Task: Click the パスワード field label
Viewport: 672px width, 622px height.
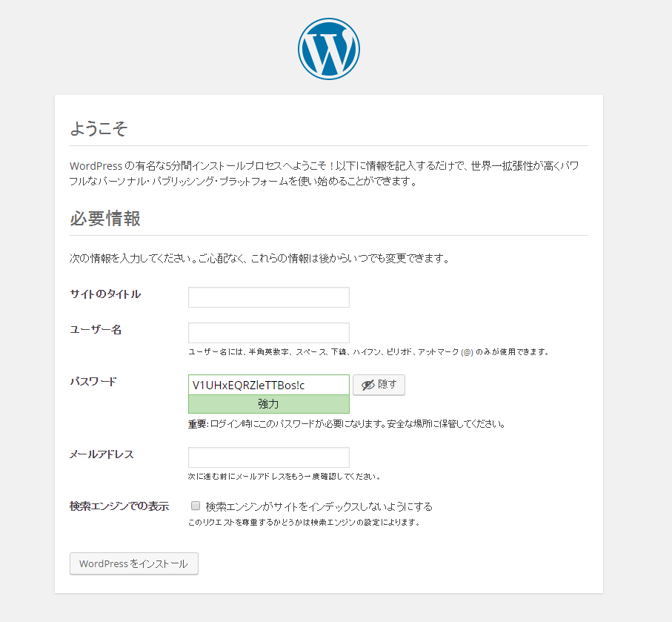Action: click(x=93, y=382)
